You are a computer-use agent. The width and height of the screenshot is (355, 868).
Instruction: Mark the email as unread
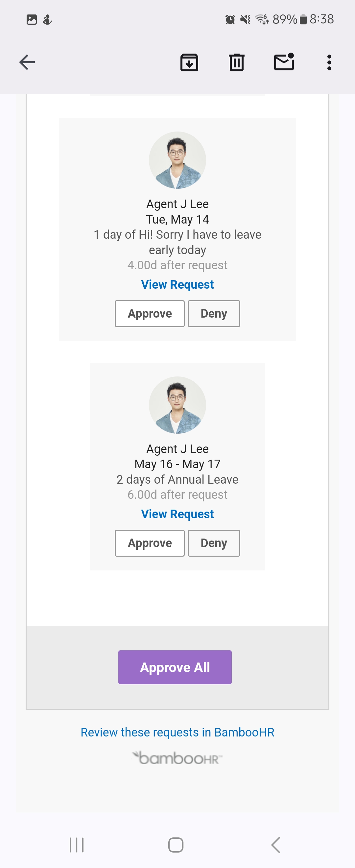tap(284, 62)
